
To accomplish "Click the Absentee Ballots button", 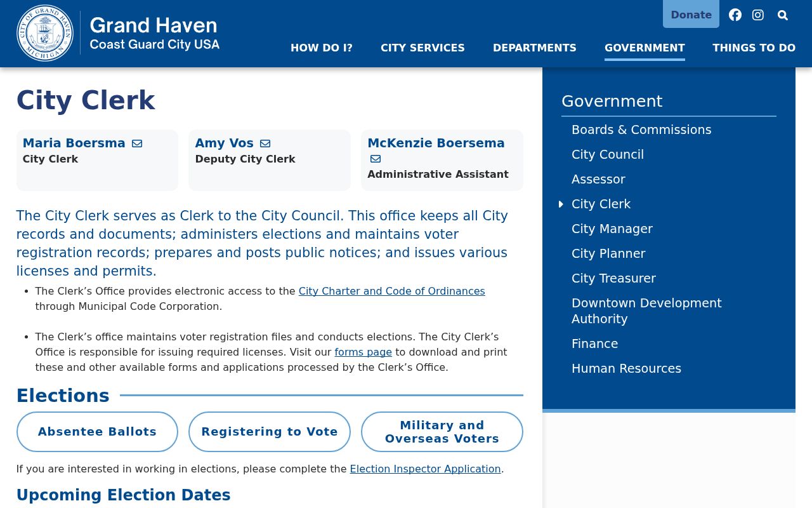I will pyautogui.click(x=97, y=432).
